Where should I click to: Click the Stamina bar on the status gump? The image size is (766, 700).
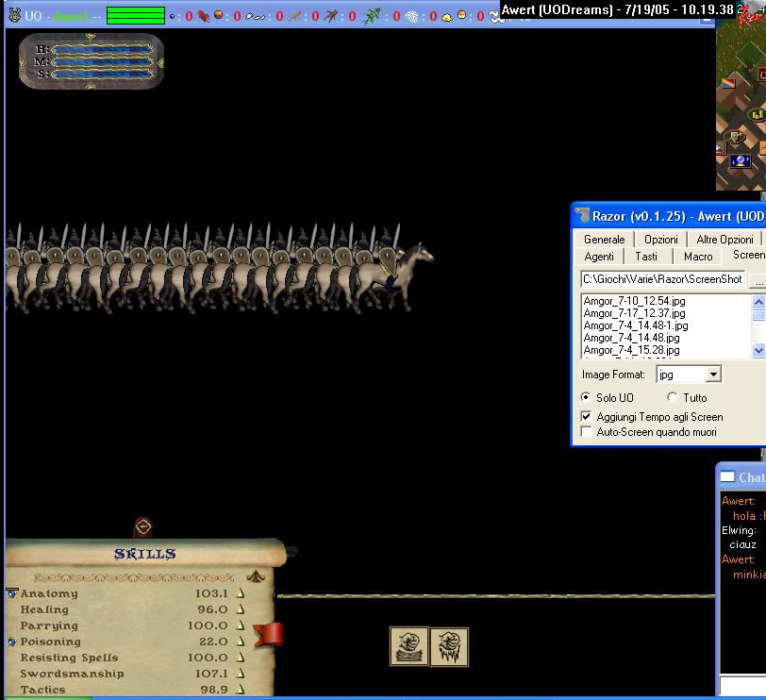102,75
